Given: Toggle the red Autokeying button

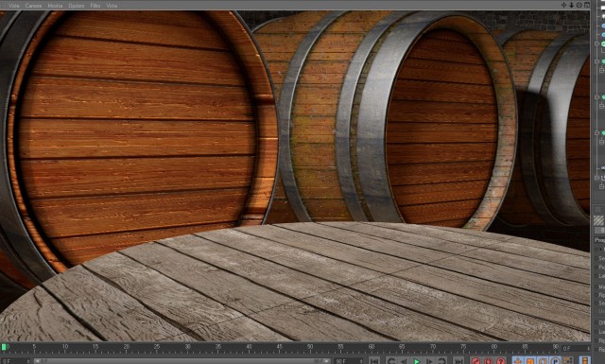Looking at the screenshot, I should (x=489, y=361).
